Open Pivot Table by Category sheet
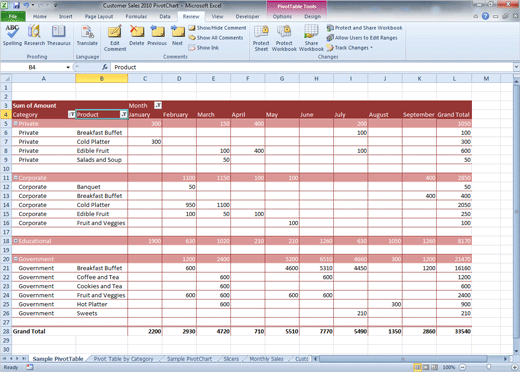 tap(123, 359)
